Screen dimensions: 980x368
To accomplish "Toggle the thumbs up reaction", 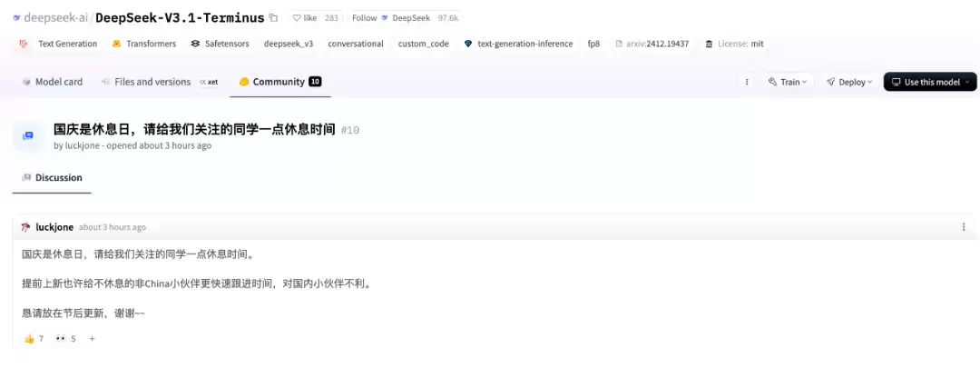I will click(34, 339).
